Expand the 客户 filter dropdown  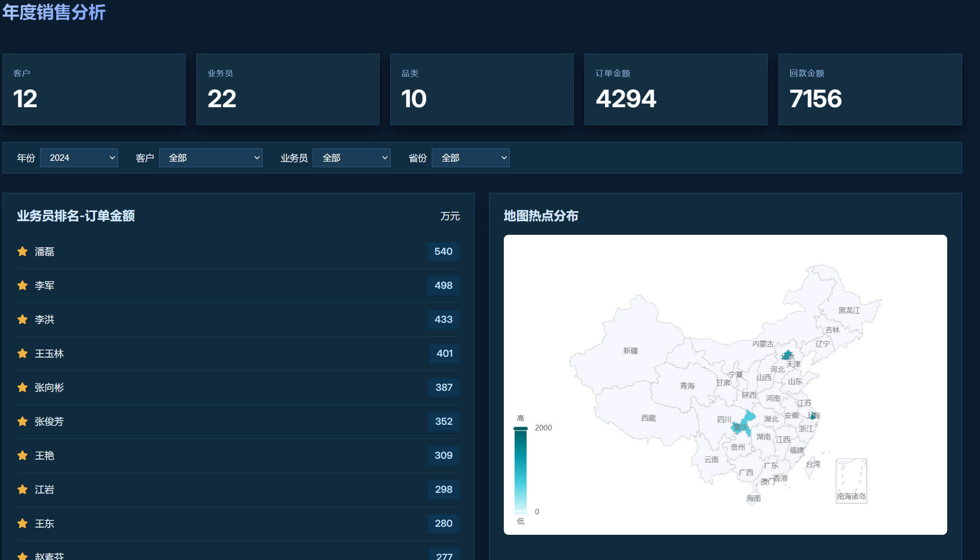[211, 158]
